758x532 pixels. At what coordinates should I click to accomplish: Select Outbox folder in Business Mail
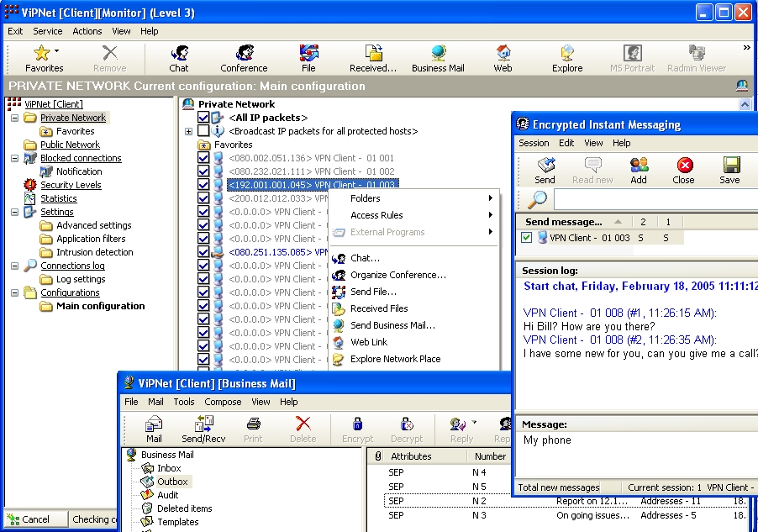[x=172, y=482]
